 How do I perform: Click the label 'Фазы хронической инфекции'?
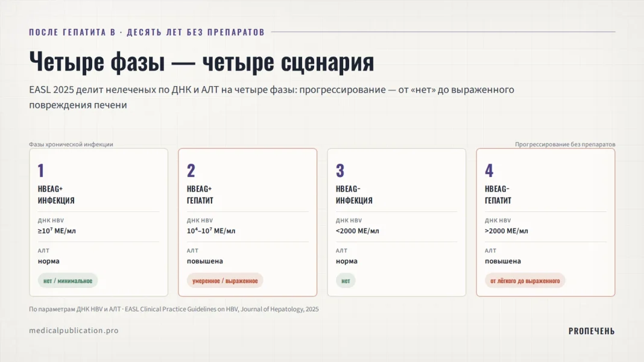(71, 144)
